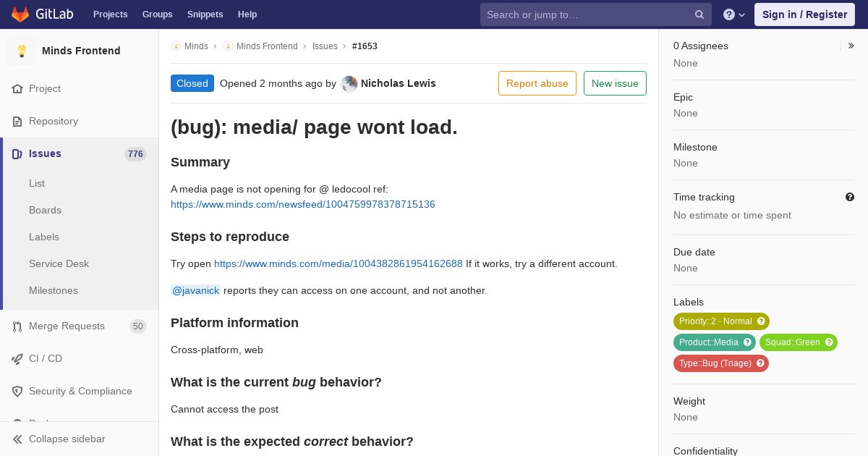Click the CI / CD sidebar label
The width and height of the screenshot is (868, 456).
click(x=46, y=358)
